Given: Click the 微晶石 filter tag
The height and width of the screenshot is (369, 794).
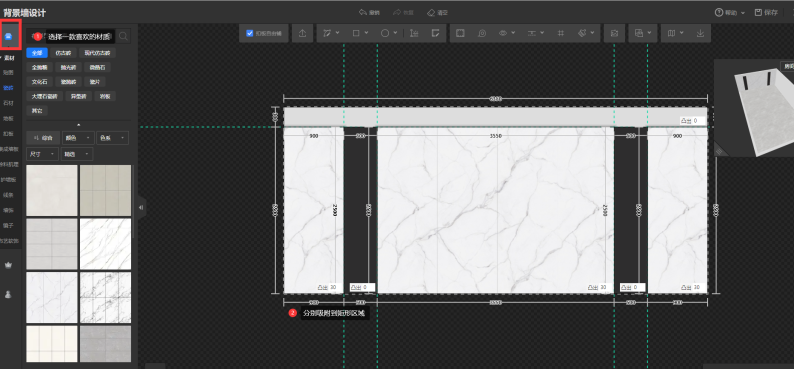Looking at the screenshot, I should pyautogui.click(x=97, y=67).
